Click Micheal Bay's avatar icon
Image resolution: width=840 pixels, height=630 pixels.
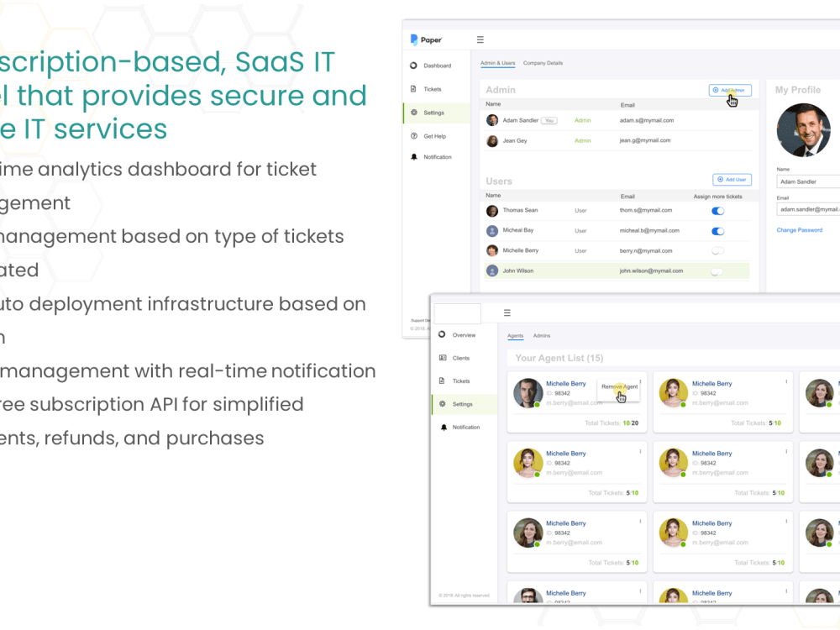click(491, 230)
